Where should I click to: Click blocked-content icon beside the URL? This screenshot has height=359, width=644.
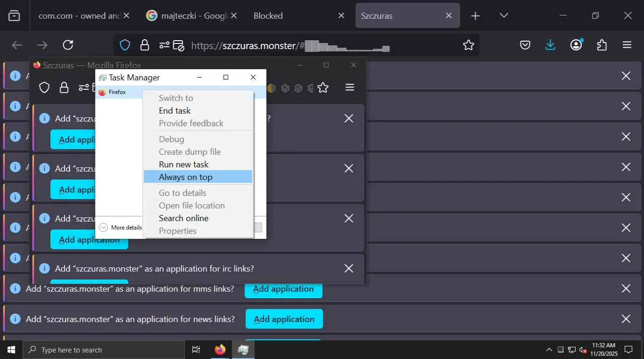(178, 45)
